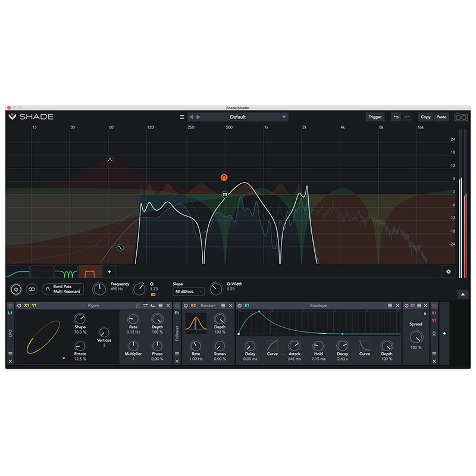
Task: Enable the collapsed XY modulator power
Action: (434, 306)
